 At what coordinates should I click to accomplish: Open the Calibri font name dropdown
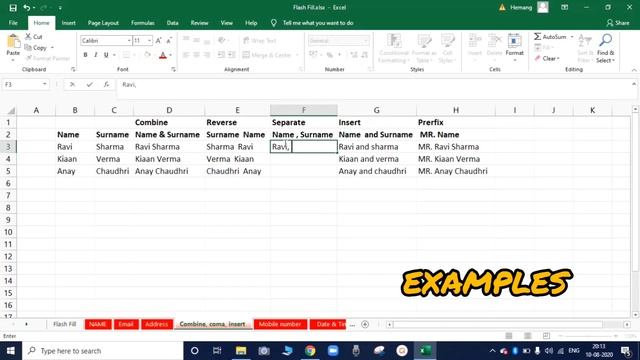[129, 40]
